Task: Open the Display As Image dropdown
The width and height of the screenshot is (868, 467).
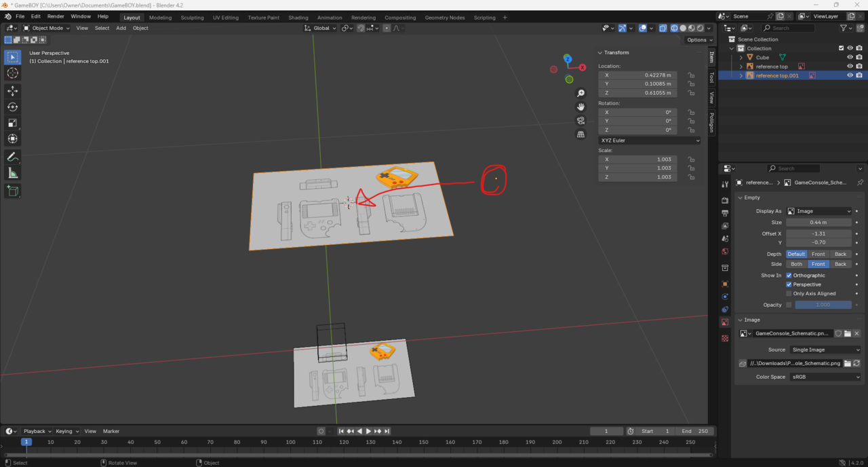Action: coord(818,211)
